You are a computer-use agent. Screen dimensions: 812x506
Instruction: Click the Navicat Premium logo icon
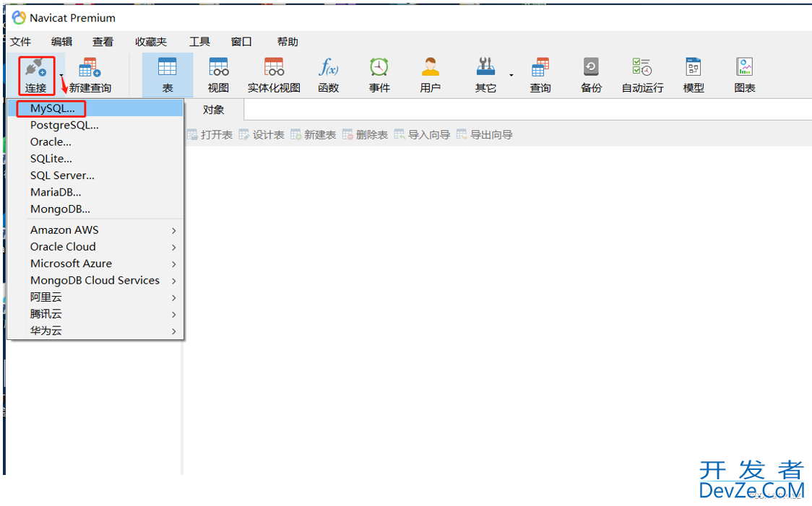coord(19,17)
